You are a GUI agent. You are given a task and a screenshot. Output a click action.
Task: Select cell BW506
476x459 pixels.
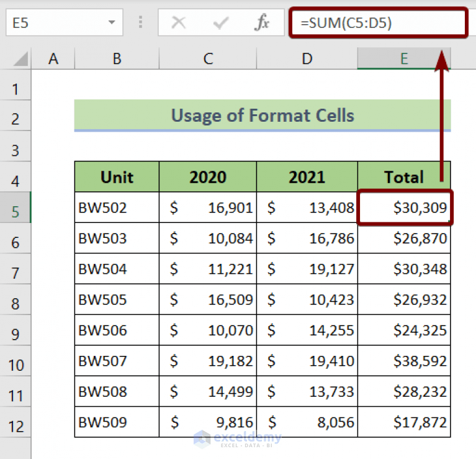coord(117,330)
